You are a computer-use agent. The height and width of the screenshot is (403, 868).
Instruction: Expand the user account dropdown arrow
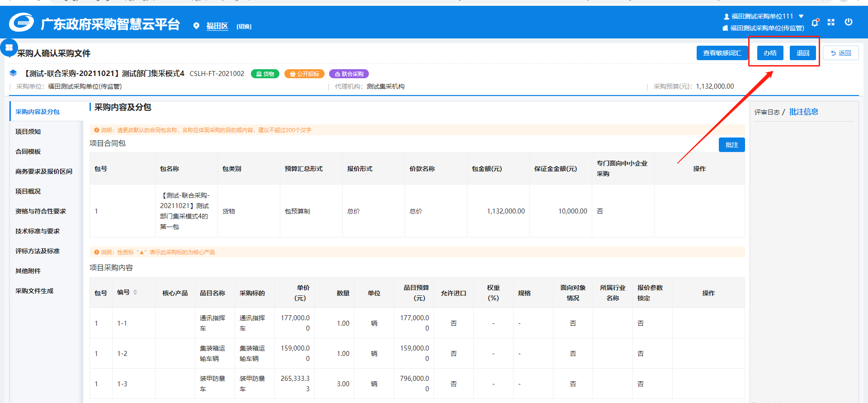[x=801, y=16]
